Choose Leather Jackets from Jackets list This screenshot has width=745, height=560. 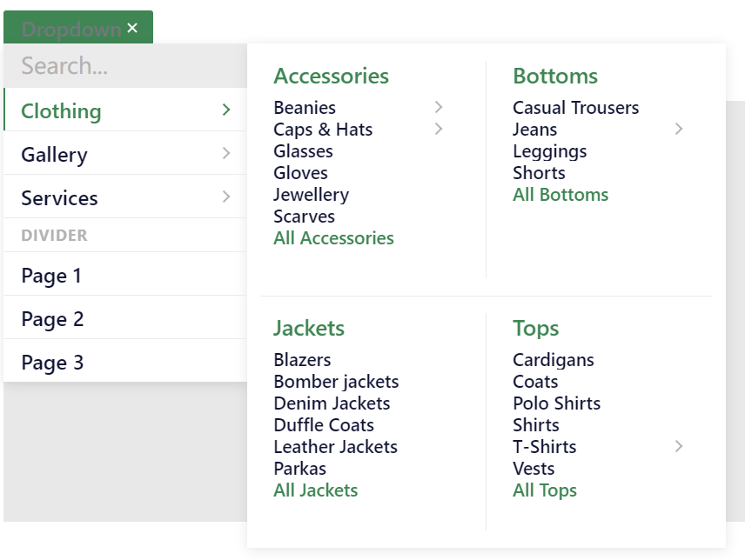pyautogui.click(x=335, y=447)
